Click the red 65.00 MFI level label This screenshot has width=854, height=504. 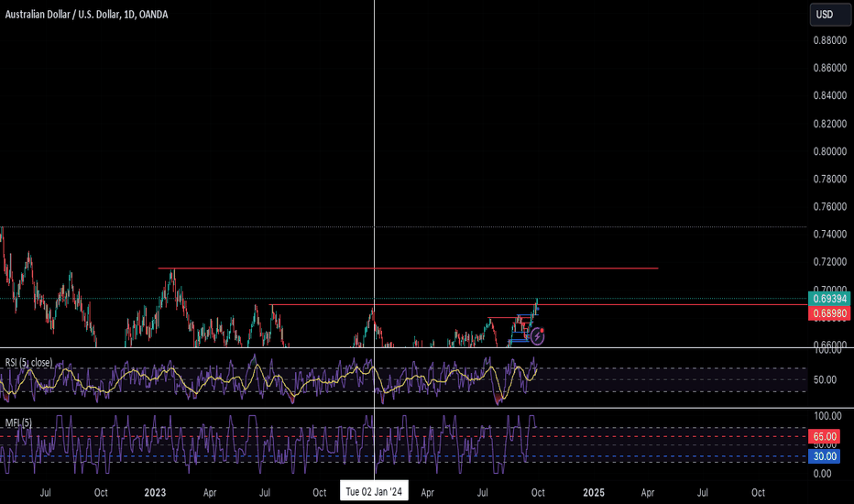825,436
